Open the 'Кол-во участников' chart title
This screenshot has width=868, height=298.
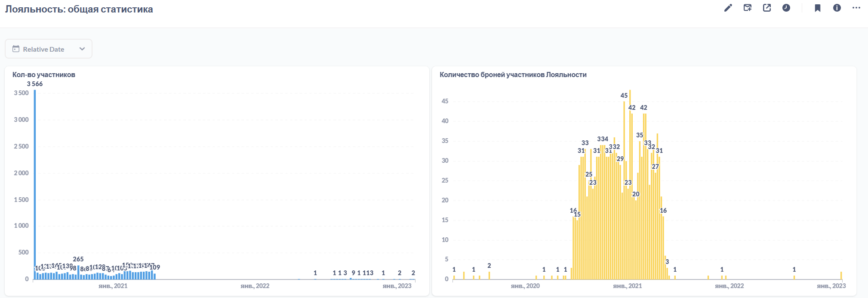click(44, 74)
